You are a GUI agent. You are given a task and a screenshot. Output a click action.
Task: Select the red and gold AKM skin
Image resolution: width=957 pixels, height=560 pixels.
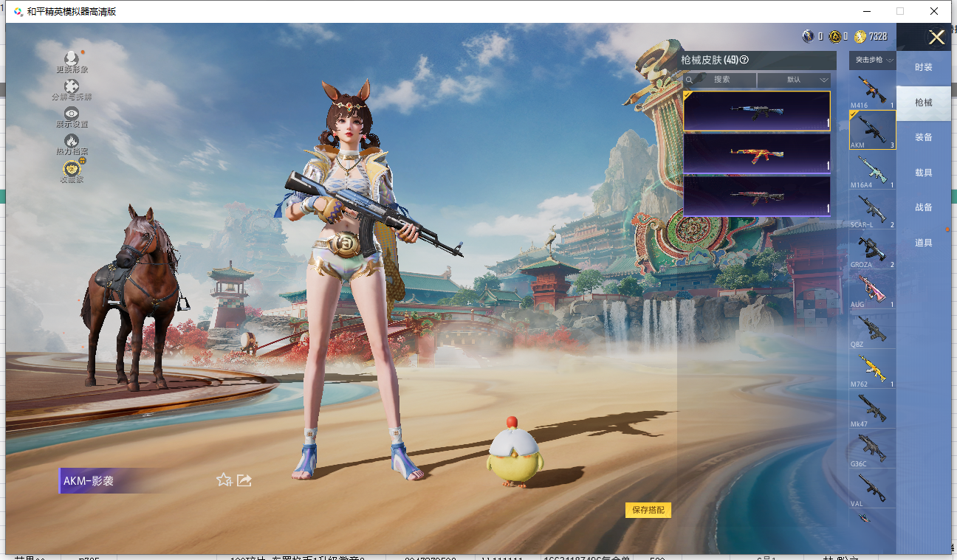tap(757, 153)
